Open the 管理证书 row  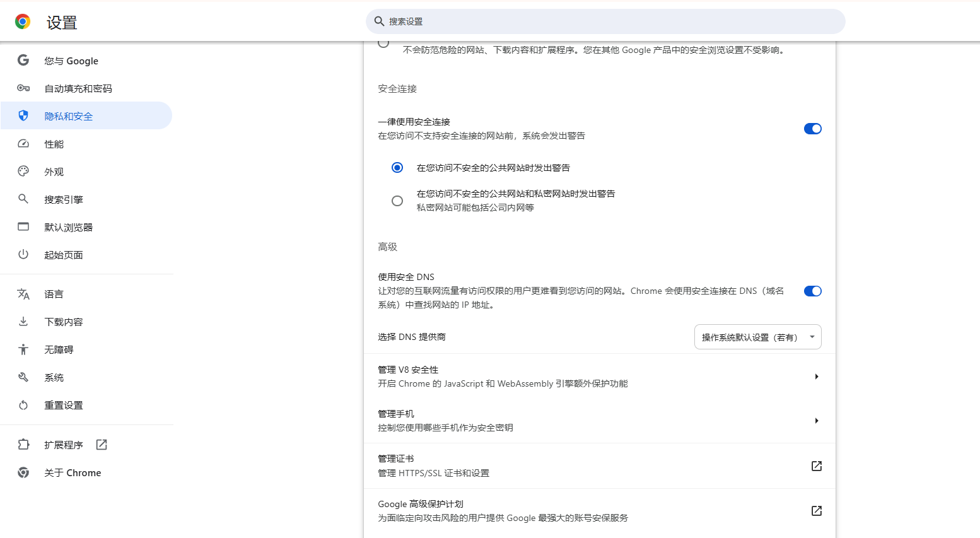click(600, 466)
